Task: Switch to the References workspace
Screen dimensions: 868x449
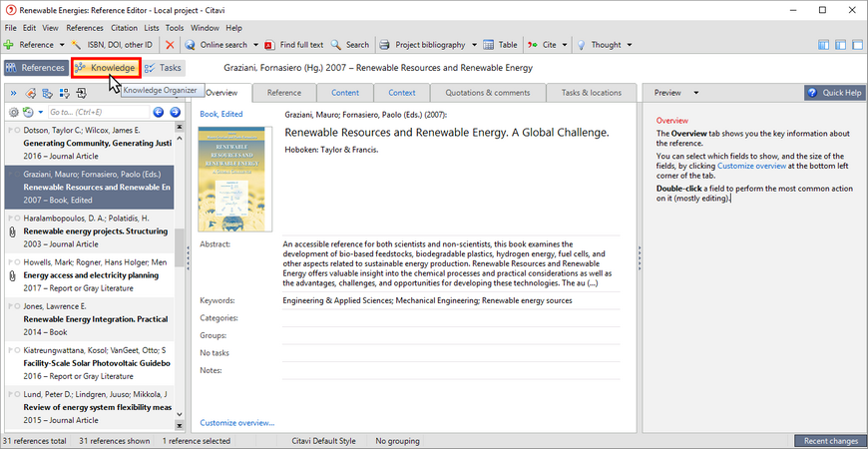Action: 36,68
